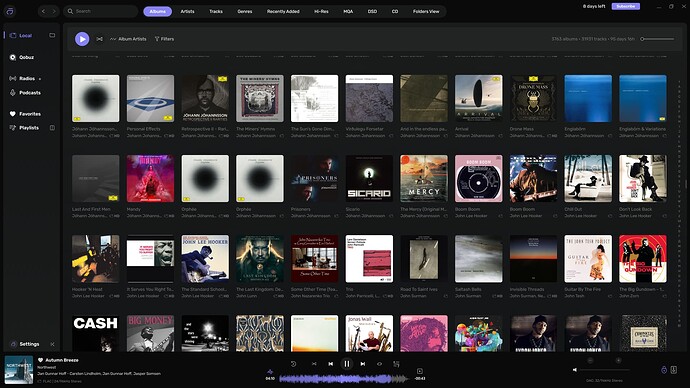Open the Personal Effects album cover
Image resolution: width=690 pixels, height=388 pixels.
point(150,99)
